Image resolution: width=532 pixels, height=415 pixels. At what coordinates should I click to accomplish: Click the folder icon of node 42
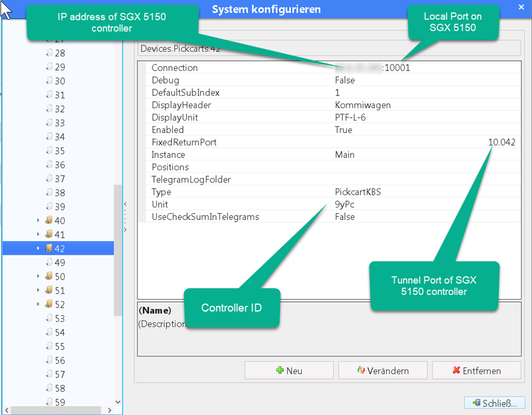click(49, 248)
